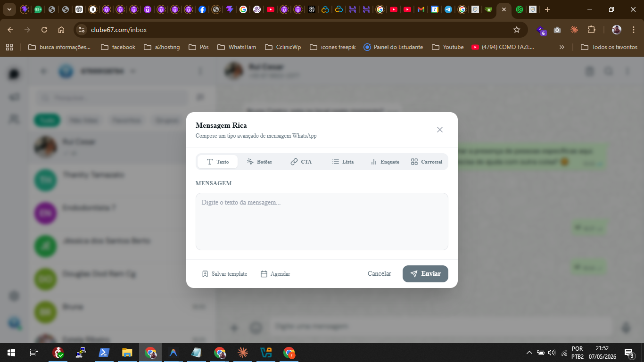The height and width of the screenshot is (362, 644).
Task: Open the facebook bookmark folder
Action: pyautogui.click(x=118, y=47)
